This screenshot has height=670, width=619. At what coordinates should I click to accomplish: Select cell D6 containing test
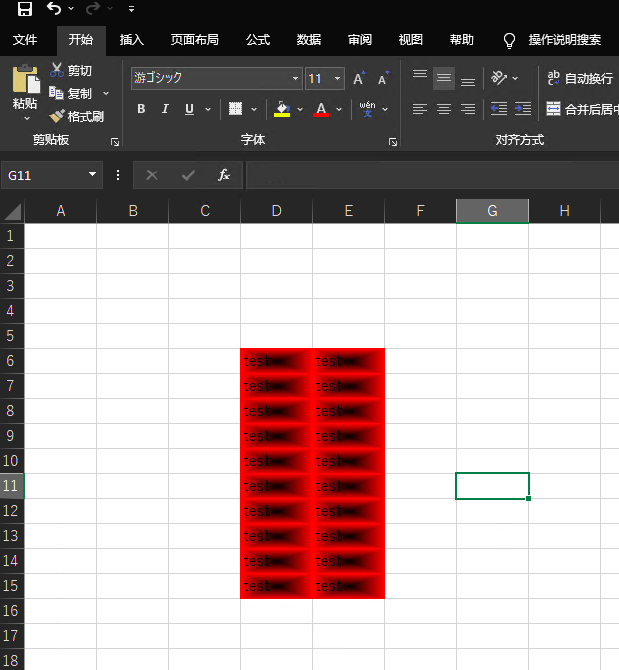276,361
